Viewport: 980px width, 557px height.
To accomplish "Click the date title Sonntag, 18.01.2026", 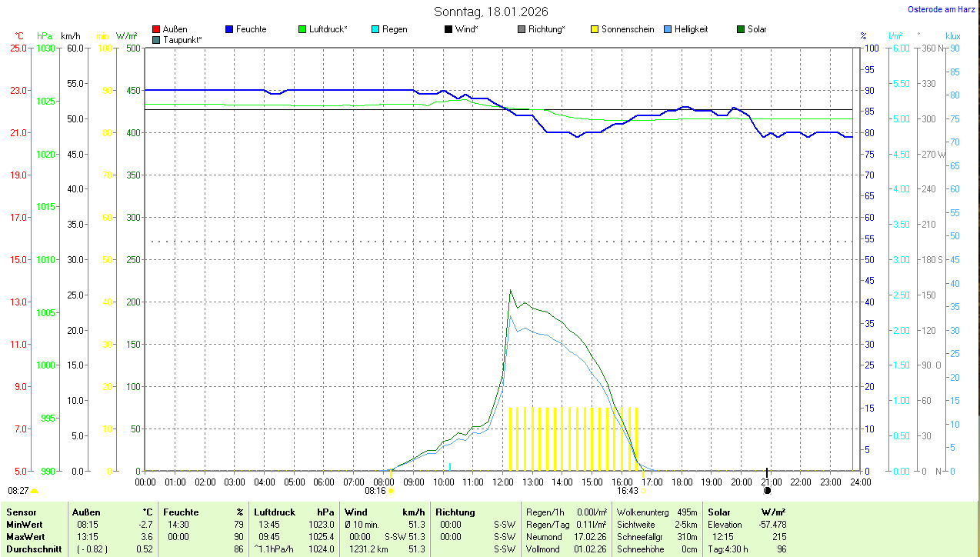I will (491, 12).
